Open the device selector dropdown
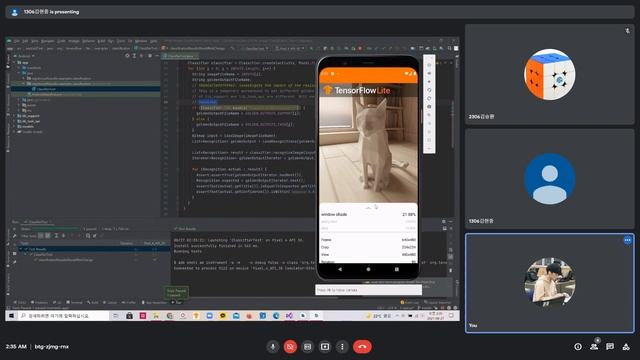The image size is (640, 360). click(x=290, y=48)
